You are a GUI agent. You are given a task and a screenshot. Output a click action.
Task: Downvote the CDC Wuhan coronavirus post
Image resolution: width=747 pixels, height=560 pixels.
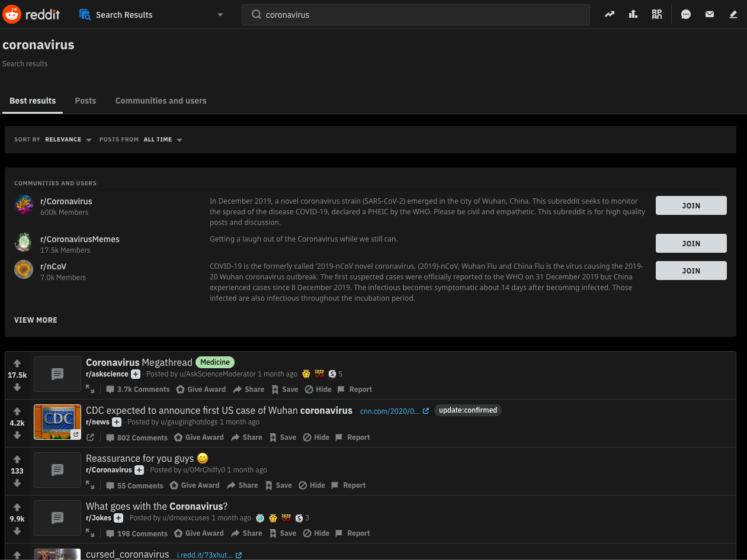pos(17,436)
